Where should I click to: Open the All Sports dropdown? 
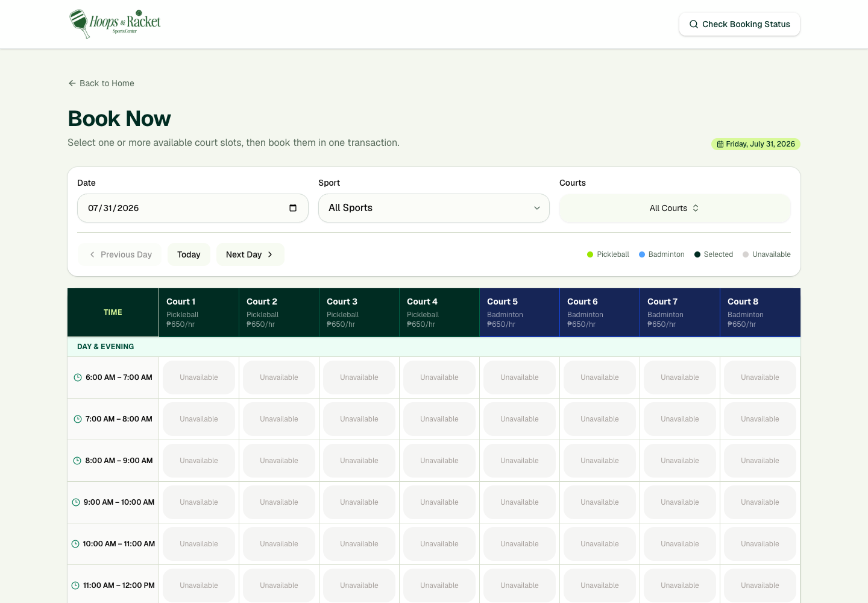pos(434,208)
